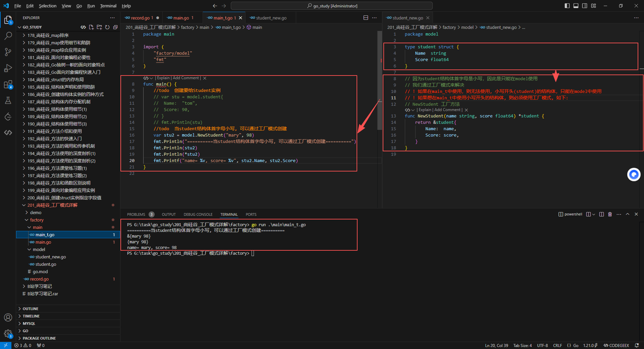
Task: Open more actions for left editor group
Action: (x=374, y=18)
